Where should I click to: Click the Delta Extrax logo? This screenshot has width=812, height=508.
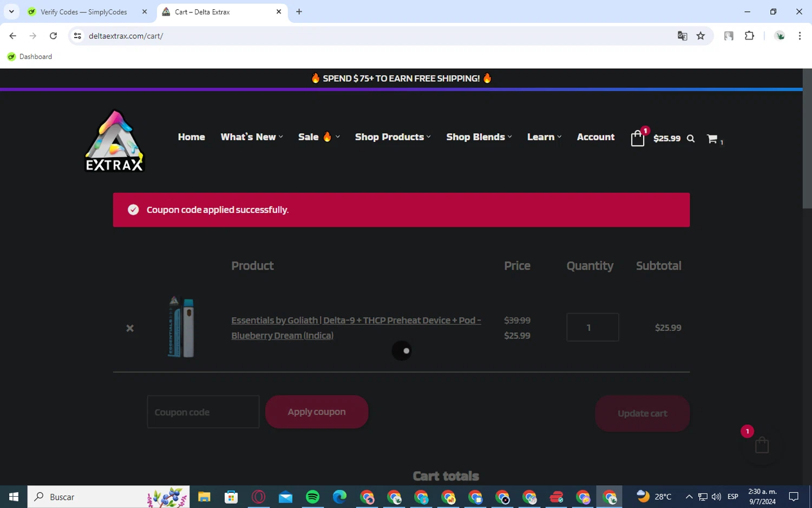pyautogui.click(x=115, y=141)
